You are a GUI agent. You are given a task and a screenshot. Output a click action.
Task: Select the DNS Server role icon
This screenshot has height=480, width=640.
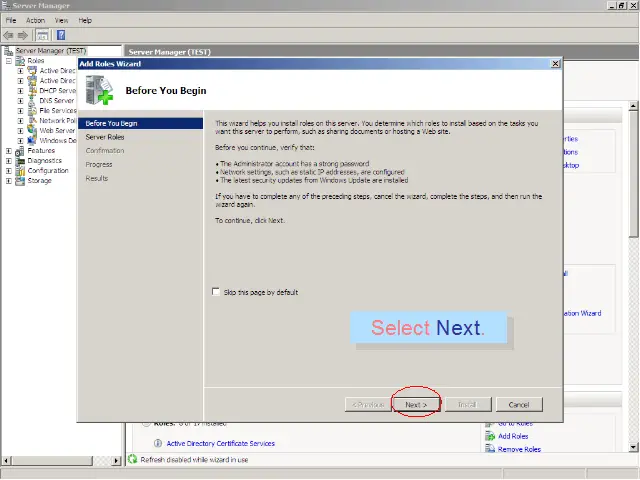click(x=32, y=101)
